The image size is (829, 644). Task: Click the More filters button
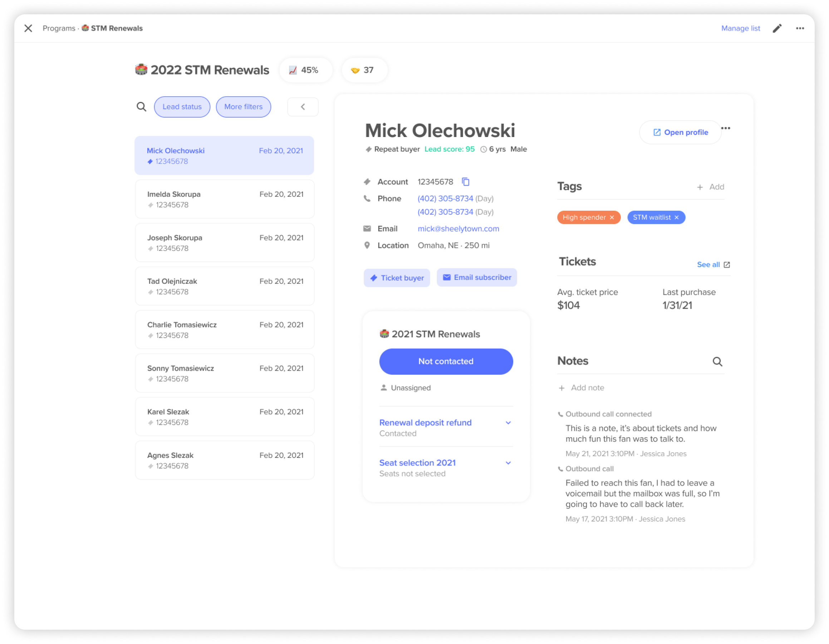click(x=243, y=106)
